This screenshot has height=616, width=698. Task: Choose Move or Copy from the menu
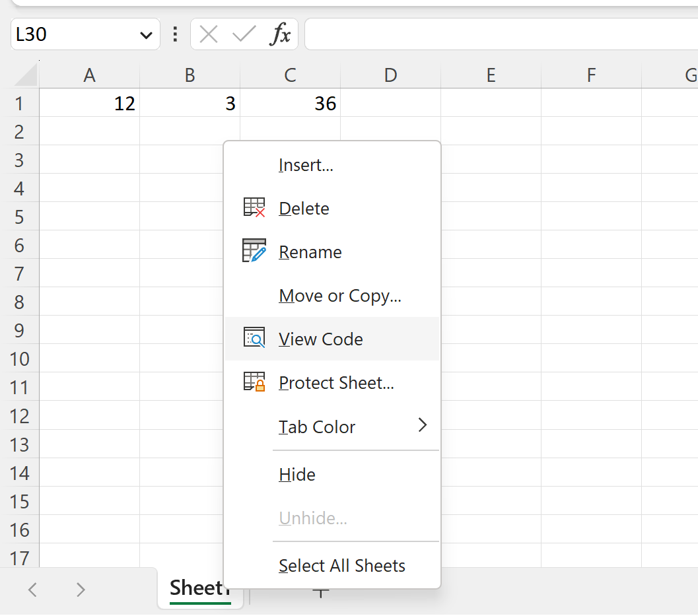[x=339, y=295]
